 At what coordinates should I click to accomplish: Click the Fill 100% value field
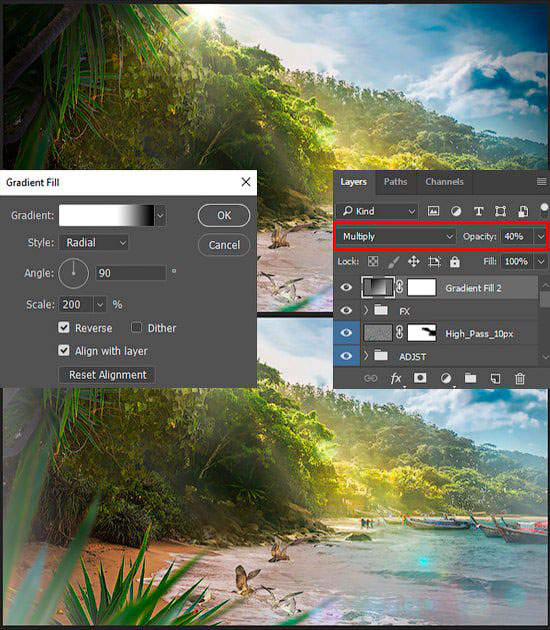[517, 262]
